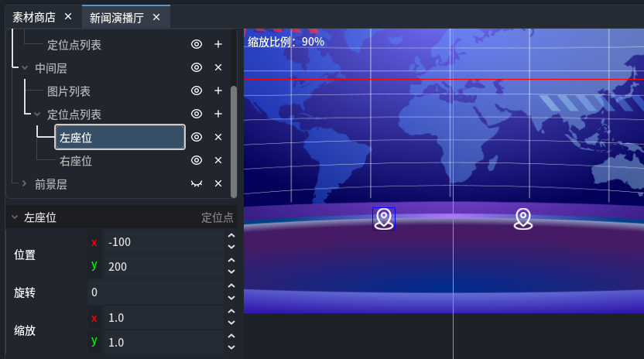Click the scale x input field
Screen dimensions: 644x359
click(164, 317)
